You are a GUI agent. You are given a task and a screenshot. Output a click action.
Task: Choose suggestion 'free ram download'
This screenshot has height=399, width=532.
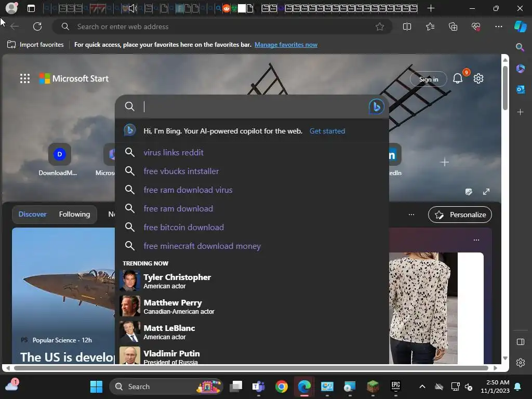pos(252,208)
